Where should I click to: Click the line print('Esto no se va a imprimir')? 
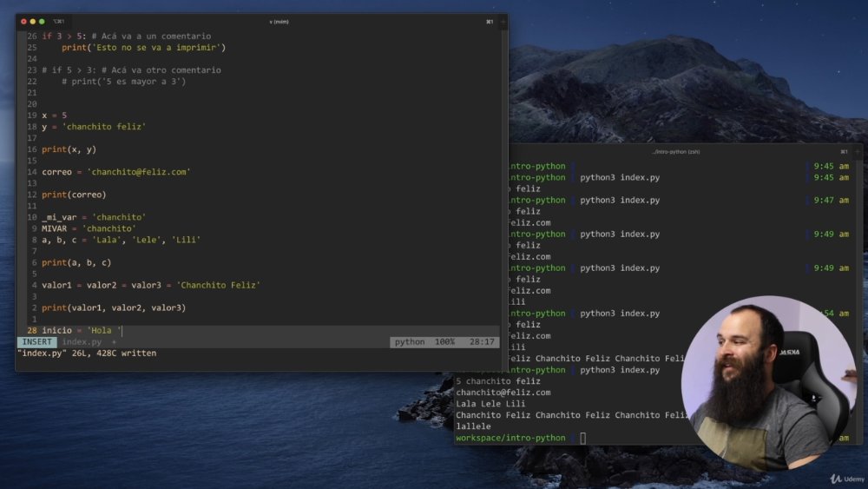(143, 48)
